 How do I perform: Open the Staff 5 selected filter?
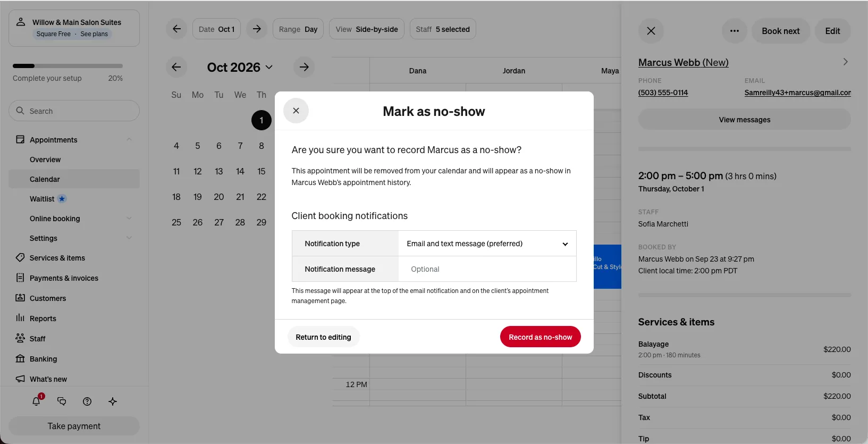[443, 29]
